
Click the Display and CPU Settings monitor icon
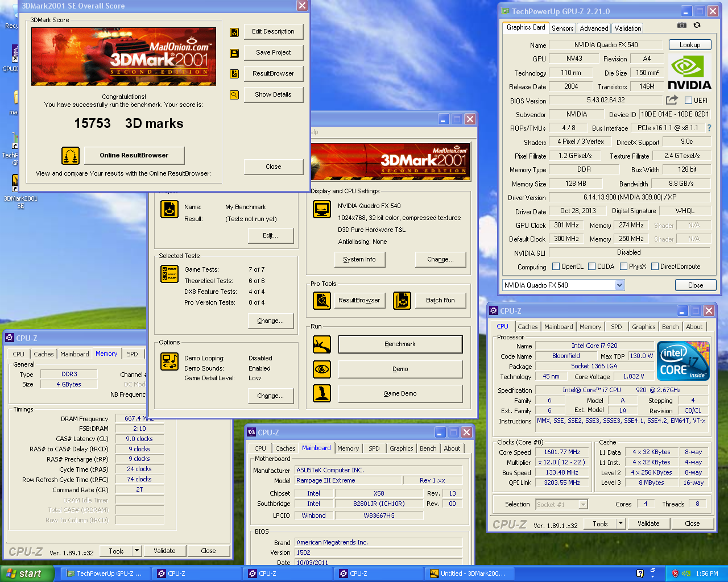322,209
